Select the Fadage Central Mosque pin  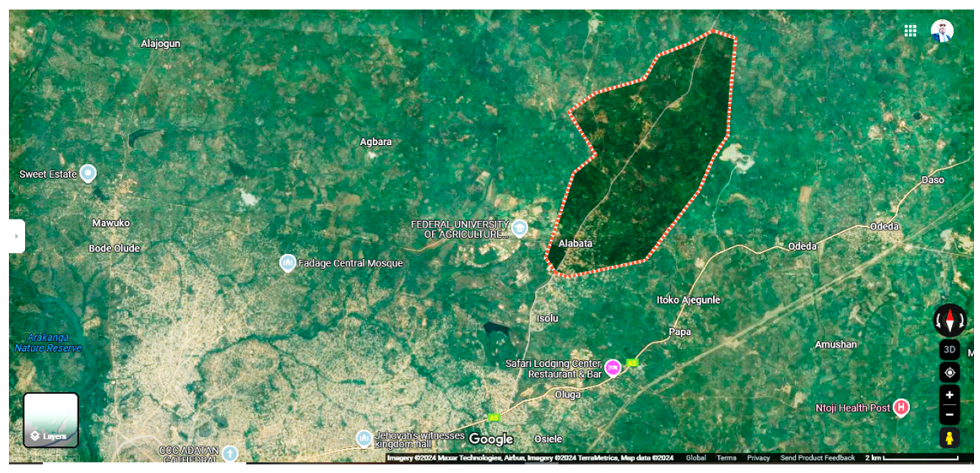coord(287,263)
